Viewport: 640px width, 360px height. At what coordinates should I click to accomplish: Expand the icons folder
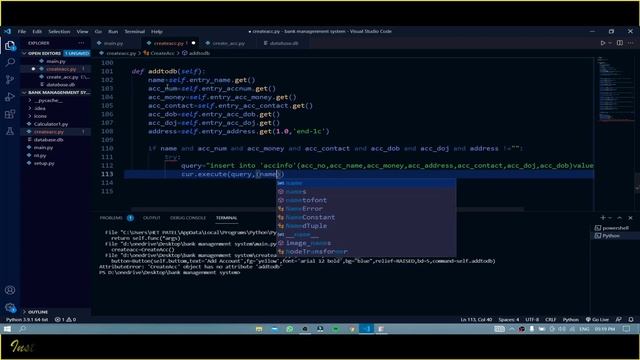[x=40, y=116]
